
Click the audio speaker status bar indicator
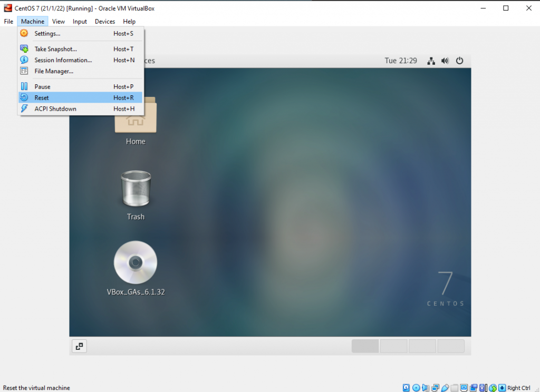[x=426, y=388]
